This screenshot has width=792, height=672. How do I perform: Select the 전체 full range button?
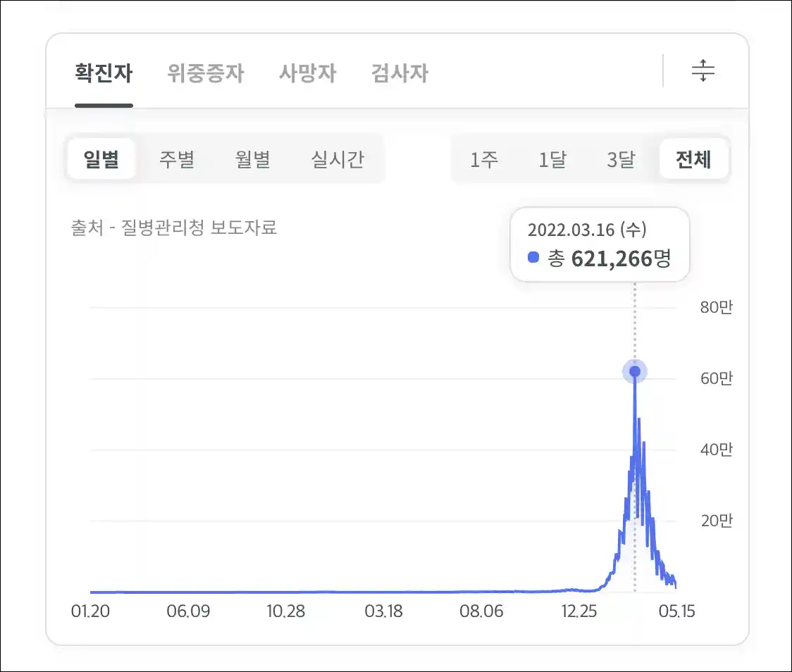coord(693,160)
